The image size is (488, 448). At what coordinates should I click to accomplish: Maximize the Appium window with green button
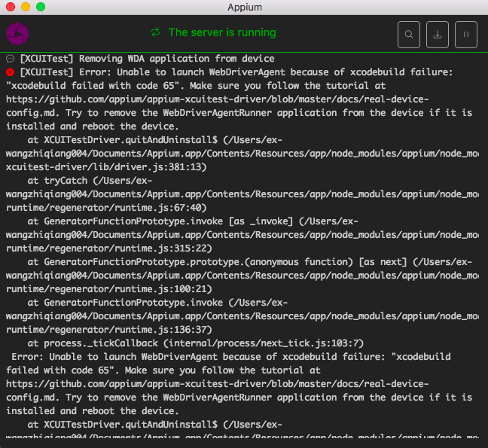(x=41, y=7)
